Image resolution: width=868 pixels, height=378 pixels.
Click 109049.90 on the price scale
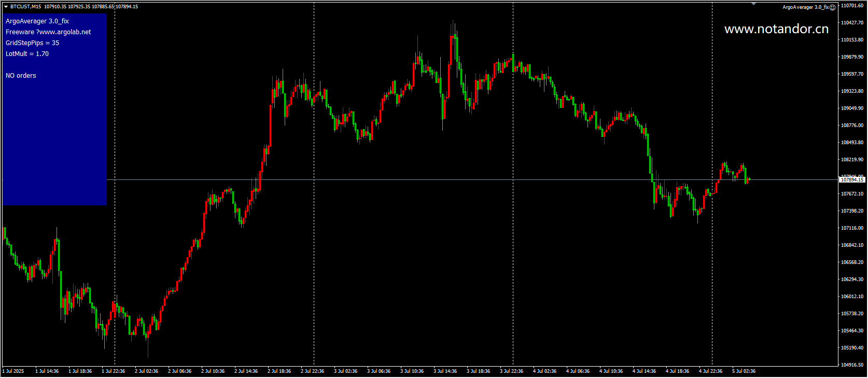pos(852,108)
